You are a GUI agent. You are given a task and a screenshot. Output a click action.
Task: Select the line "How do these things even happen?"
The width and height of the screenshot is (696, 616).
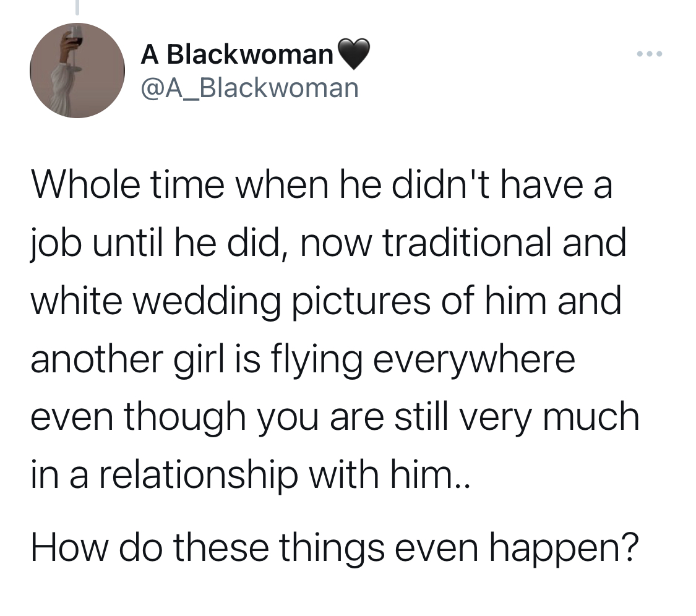click(335, 547)
